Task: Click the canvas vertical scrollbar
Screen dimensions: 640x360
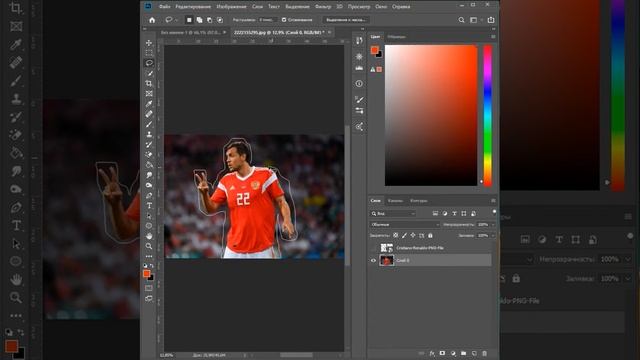Action: (x=347, y=196)
